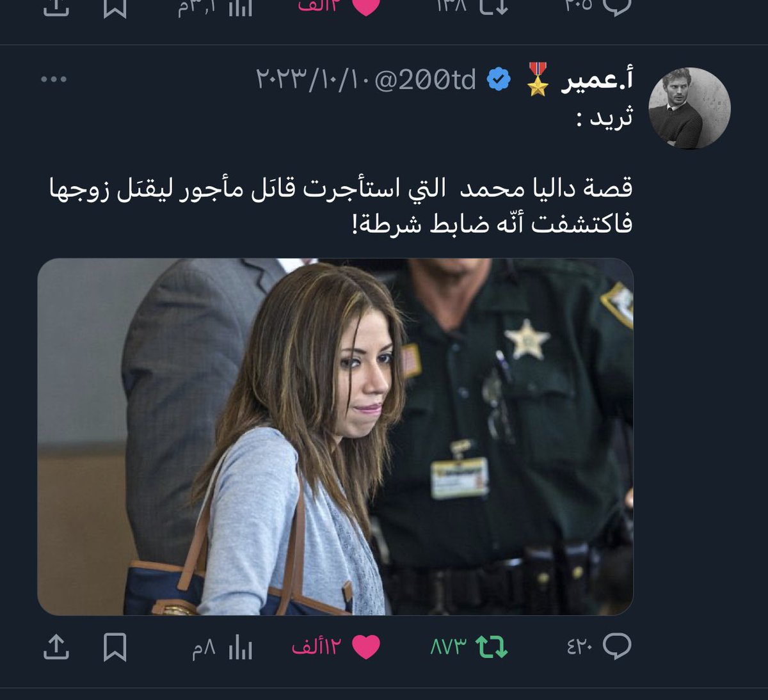Open the @200td handle link
Viewport: 768px width, 700px height.
[x=425, y=80]
